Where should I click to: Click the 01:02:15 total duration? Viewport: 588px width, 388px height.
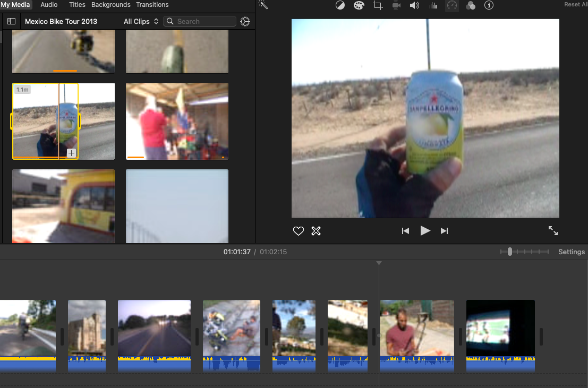click(274, 252)
